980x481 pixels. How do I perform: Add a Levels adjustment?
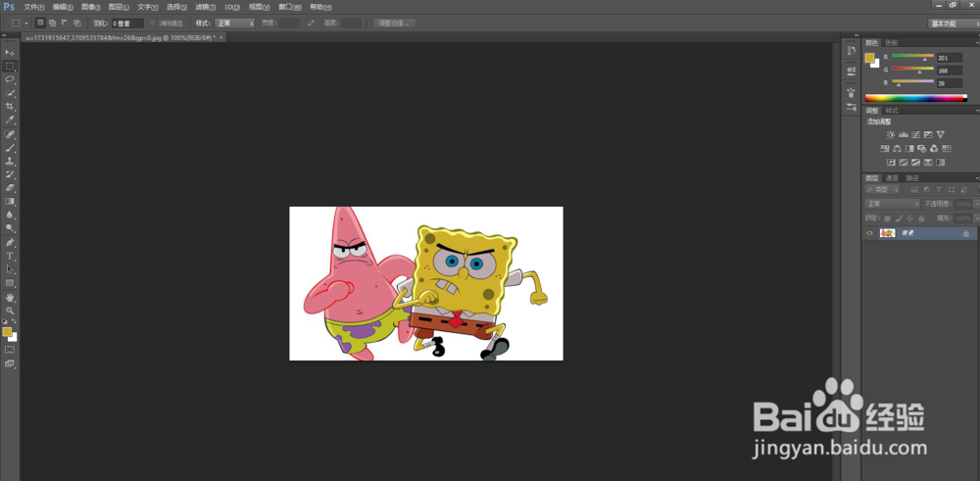point(904,134)
